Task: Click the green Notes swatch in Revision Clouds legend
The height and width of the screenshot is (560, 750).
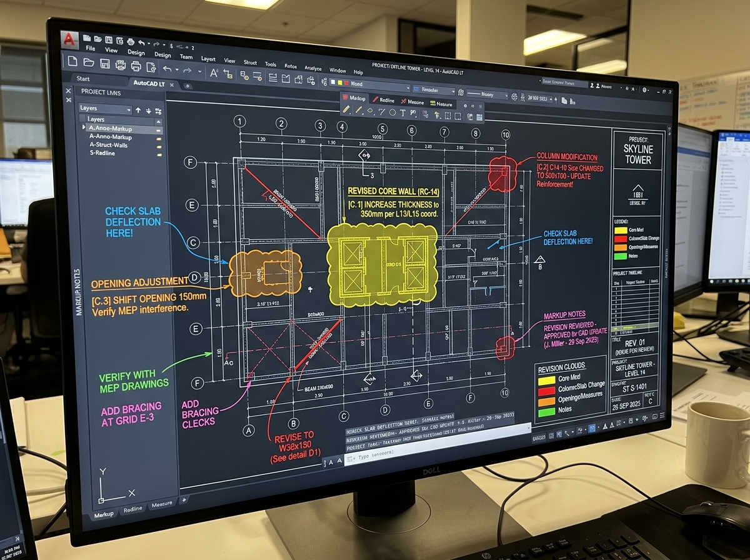Action: coord(546,411)
